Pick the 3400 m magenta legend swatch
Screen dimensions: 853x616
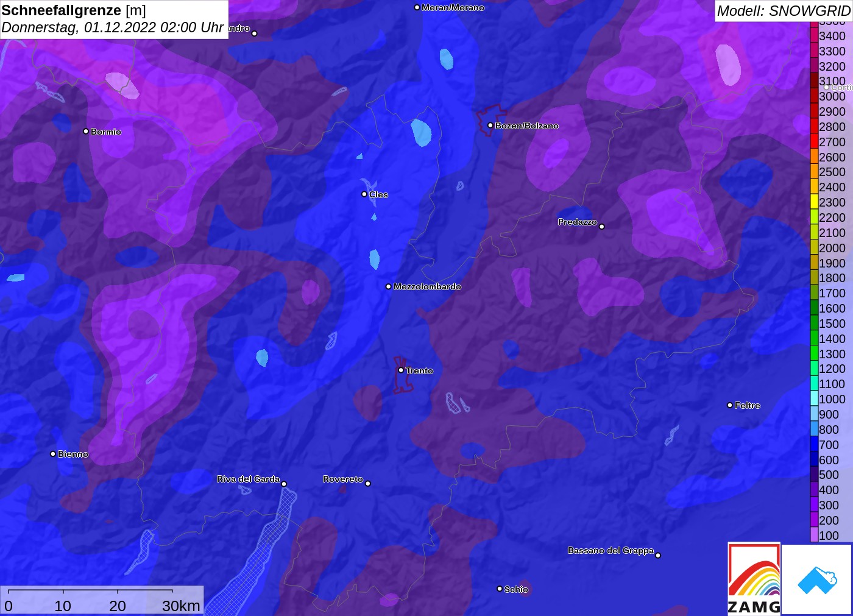[x=814, y=36]
